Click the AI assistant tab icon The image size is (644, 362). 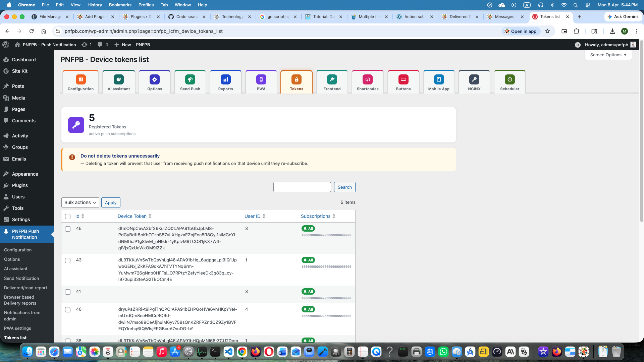click(x=119, y=80)
